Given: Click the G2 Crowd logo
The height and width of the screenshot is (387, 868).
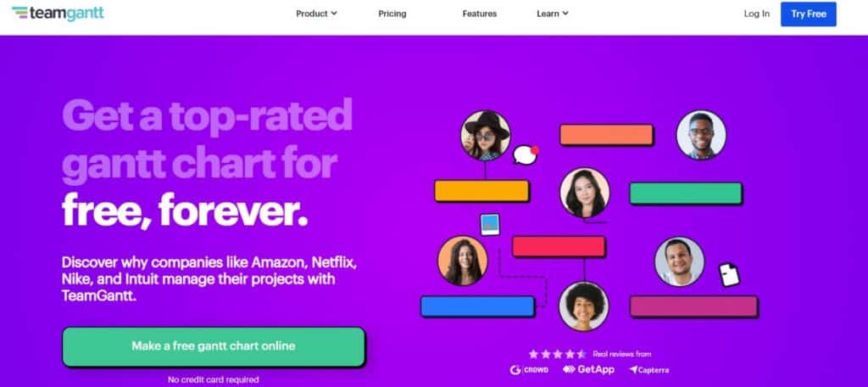Looking at the screenshot, I should pyautogui.click(x=529, y=370).
